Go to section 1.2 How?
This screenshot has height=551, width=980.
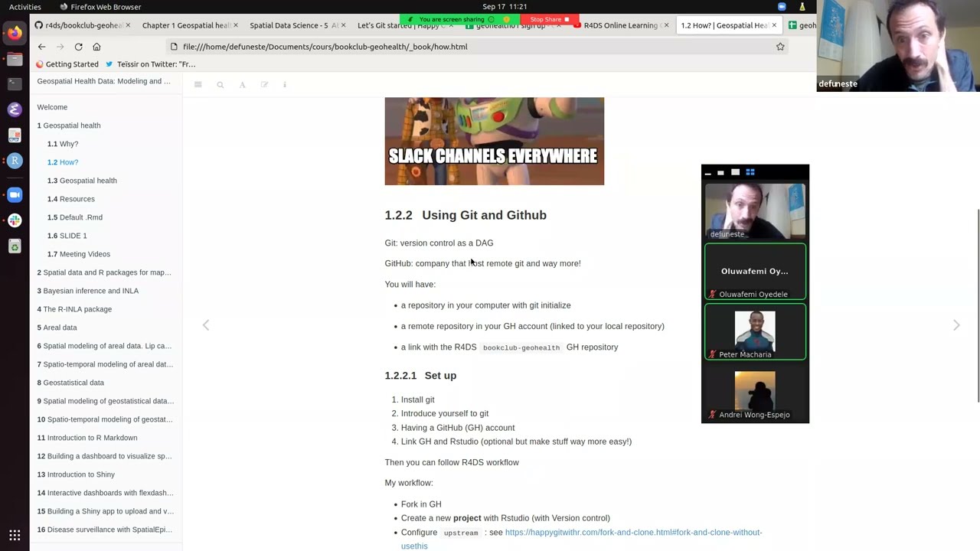[63, 162]
